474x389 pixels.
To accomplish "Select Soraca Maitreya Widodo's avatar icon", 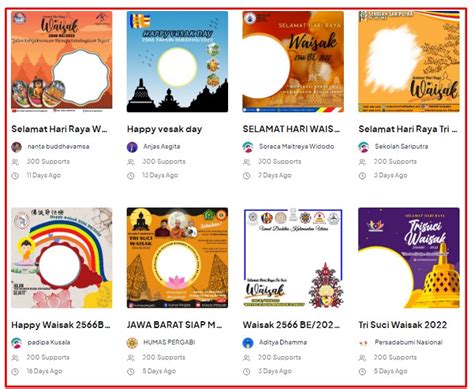I will click(x=248, y=147).
